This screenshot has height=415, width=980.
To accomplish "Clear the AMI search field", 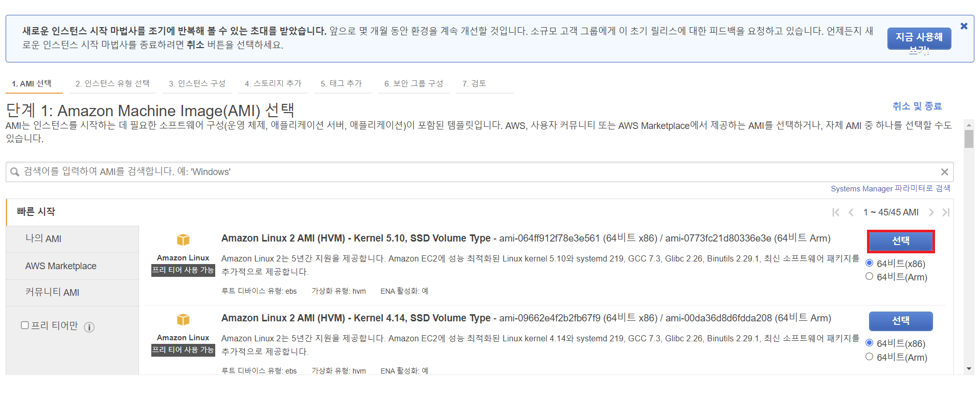I will pos(944,172).
